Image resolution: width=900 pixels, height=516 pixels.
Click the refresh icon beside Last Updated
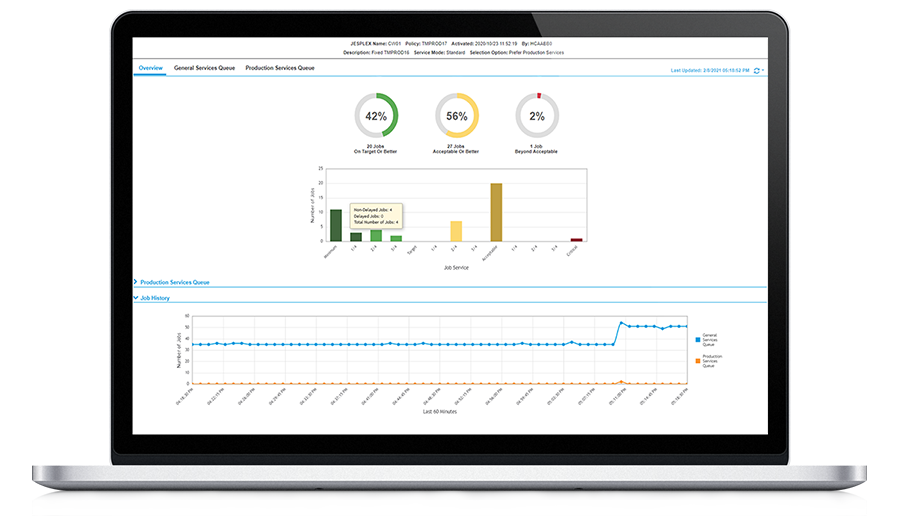[757, 71]
